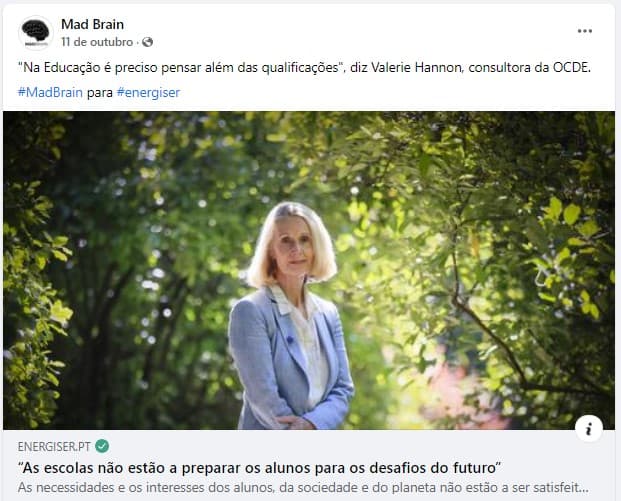Click the woman in the blue blazer
Image resolution: width=621 pixels, height=501 pixels.
(292, 316)
